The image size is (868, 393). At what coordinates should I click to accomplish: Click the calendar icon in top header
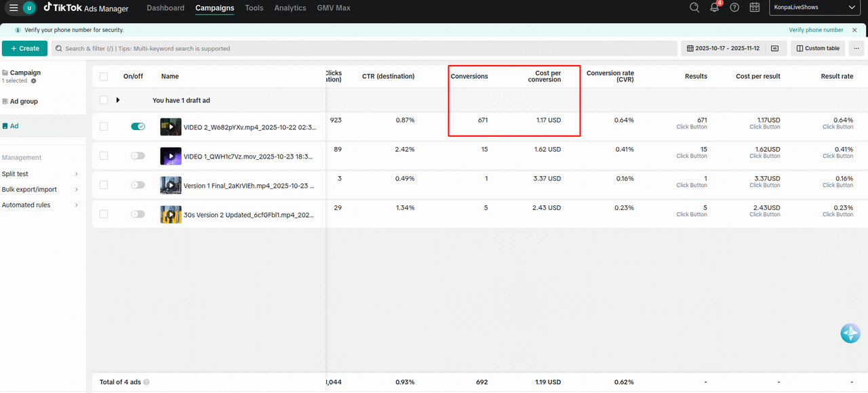tap(755, 7)
